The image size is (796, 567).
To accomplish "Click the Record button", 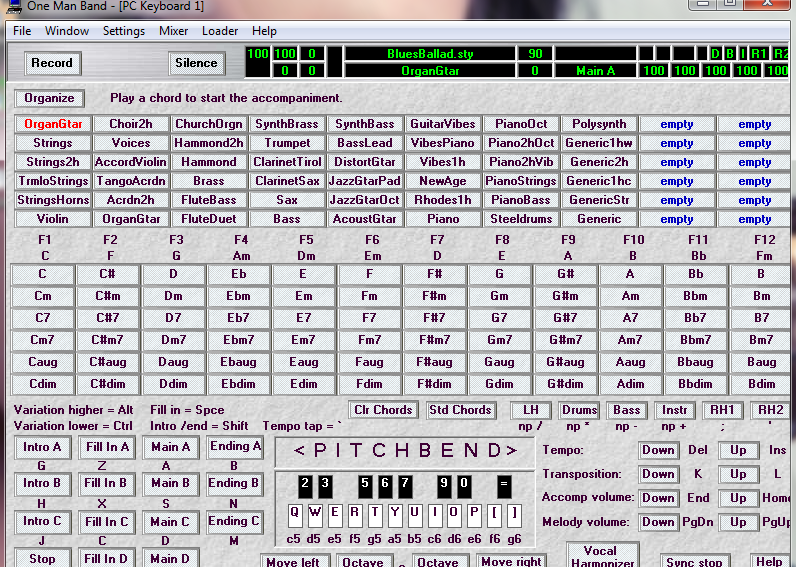I will (x=52, y=63).
